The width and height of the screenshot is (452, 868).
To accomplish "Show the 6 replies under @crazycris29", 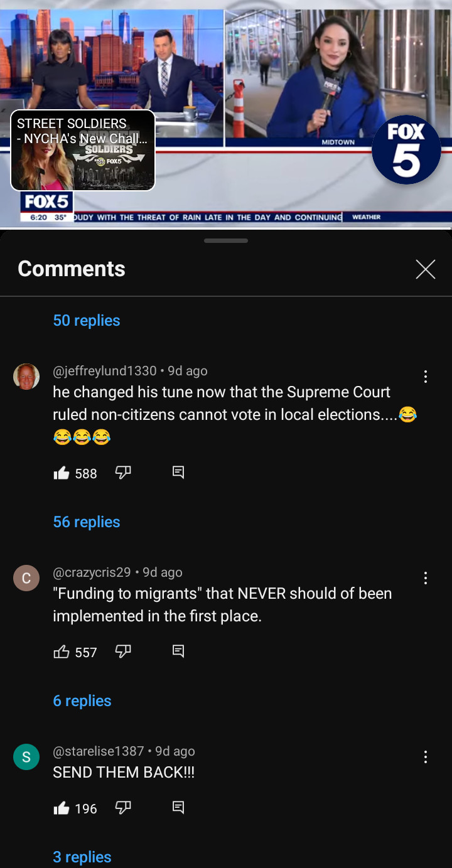I will tap(82, 700).
